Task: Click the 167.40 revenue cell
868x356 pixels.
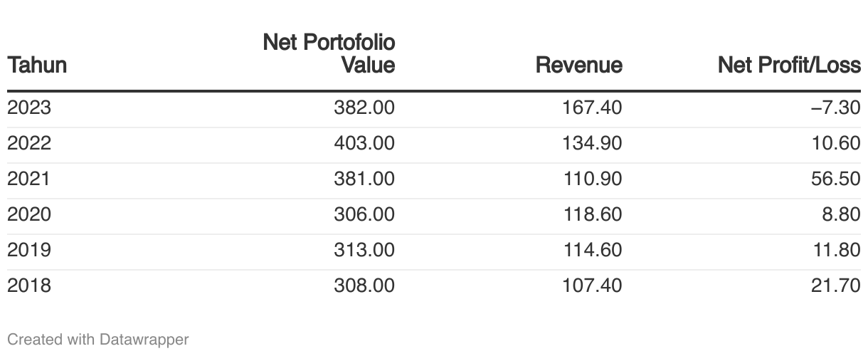Action: pos(591,108)
